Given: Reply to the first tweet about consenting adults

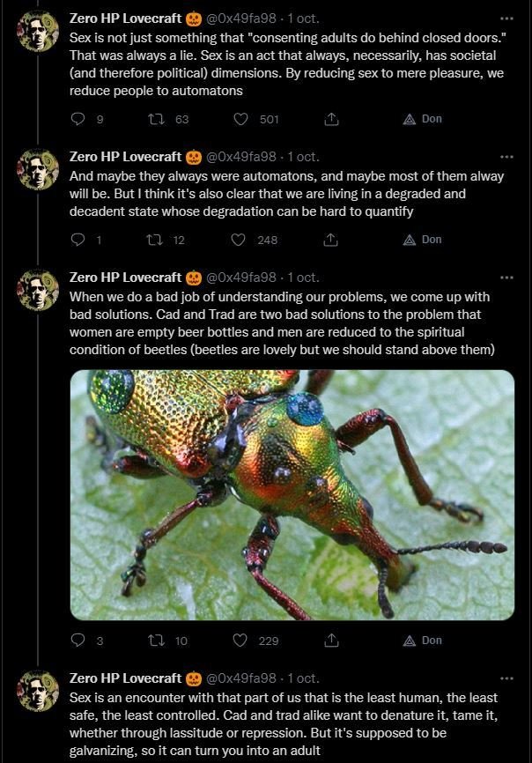Looking at the screenshot, I should point(78,119).
